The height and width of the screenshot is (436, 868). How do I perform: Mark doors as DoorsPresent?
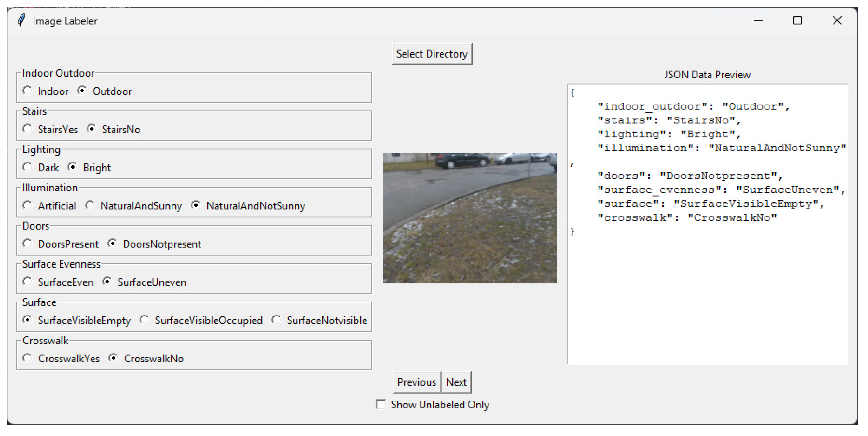pos(27,243)
